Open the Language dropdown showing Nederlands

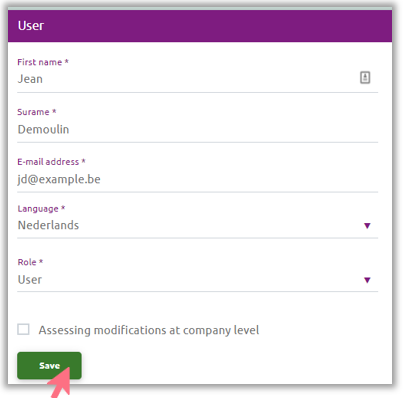click(197, 226)
